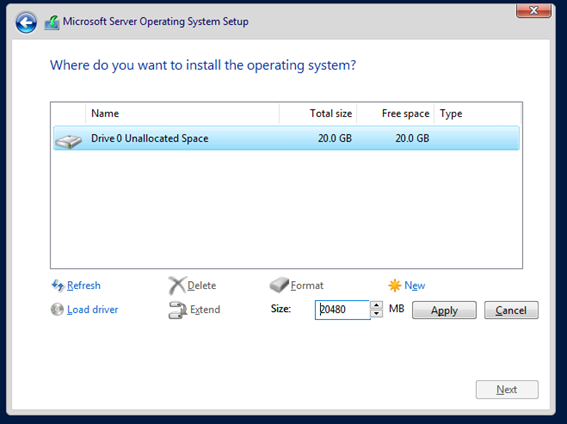567x424 pixels.
Task: Click the Refresh arrows icon
Action: pos(57,285)
